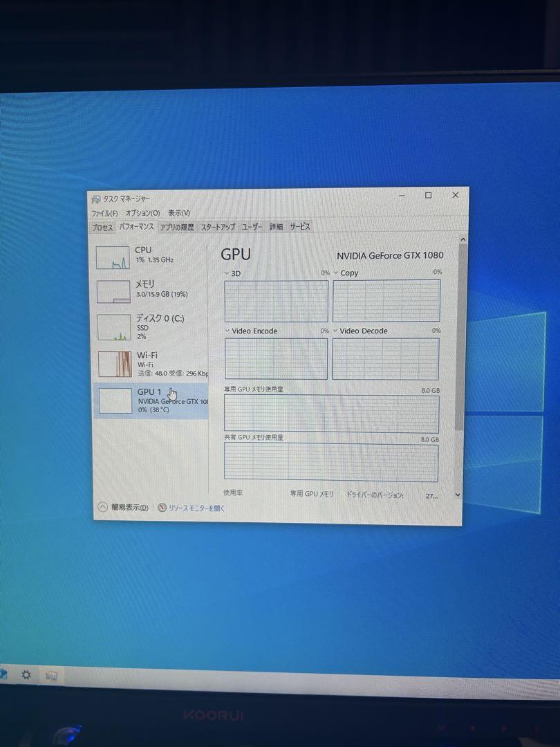Click the scrollbar up arrow
560x747 pixels.
(x=463, y=239)
